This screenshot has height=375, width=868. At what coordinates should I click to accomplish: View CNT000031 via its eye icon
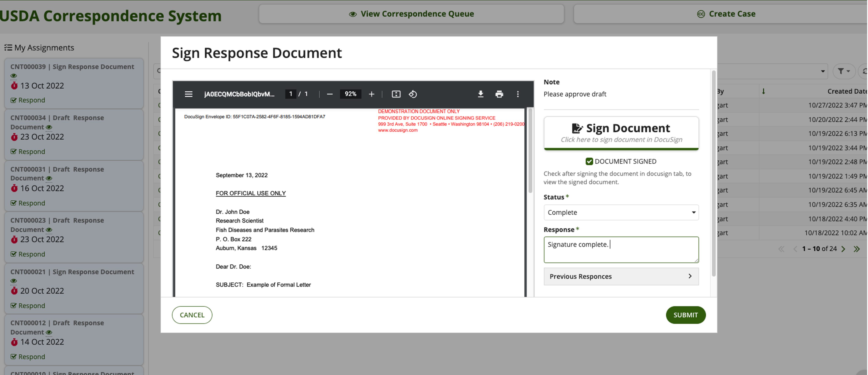click(49, 178)
